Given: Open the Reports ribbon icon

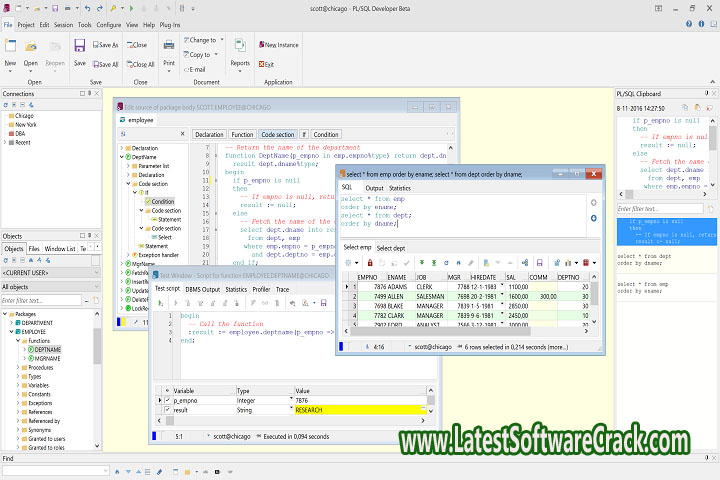Looking at the screenshot, I should point(240,45).
